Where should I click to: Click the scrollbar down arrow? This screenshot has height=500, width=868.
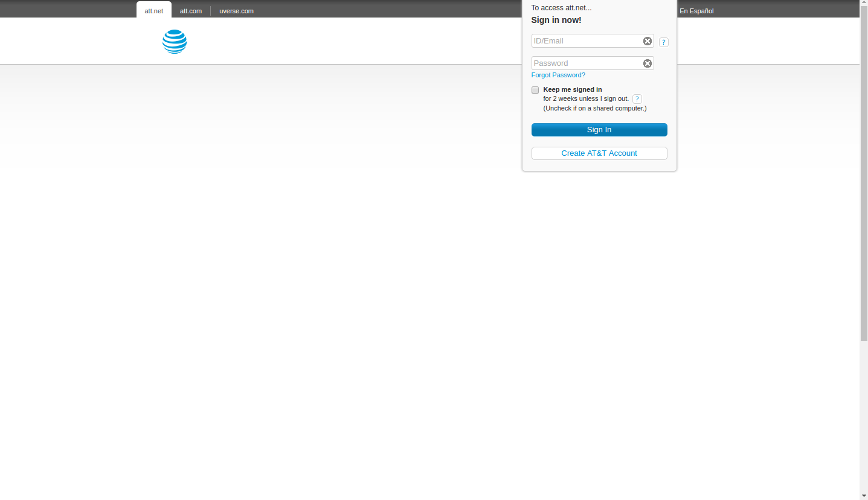(864, 496)
